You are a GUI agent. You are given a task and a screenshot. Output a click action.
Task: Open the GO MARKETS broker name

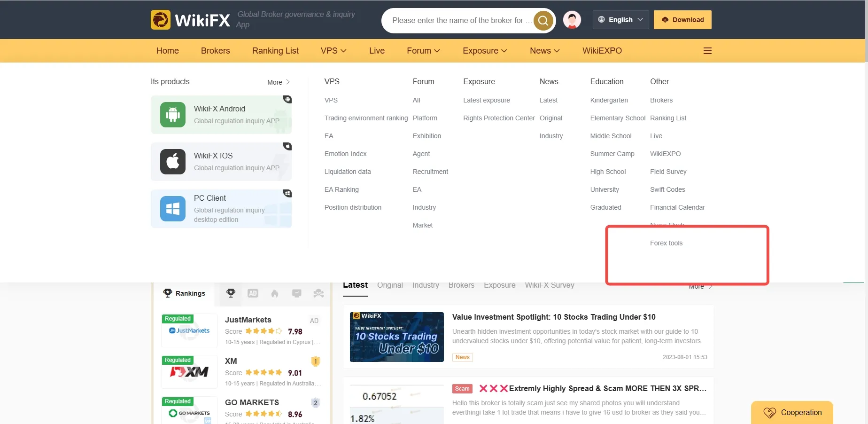[252, 402]
